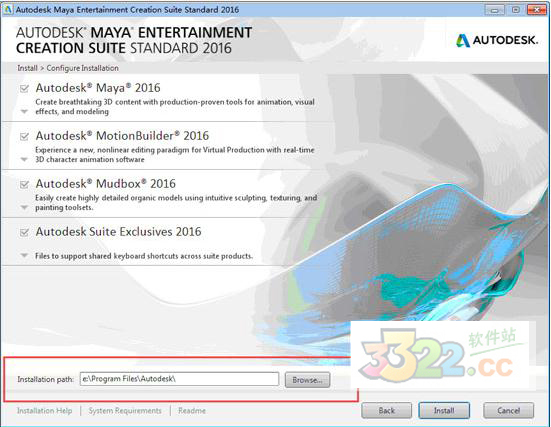551x427 pixels.
Task: Click the Install breadcrumb link
Action: tap(27, 68)
